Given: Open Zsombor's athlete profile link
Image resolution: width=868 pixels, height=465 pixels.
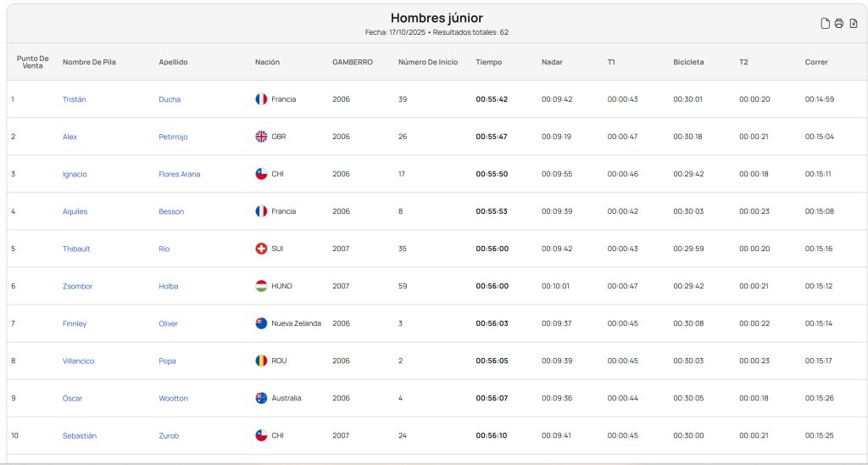Looking at the screenshot, I should pos(77,286).
